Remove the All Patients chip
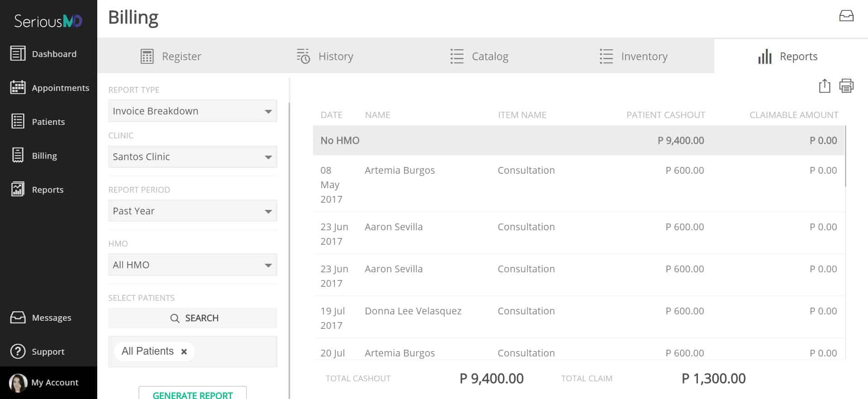Image resolution: width=868 pixels, height=399 pixels. (184, 351)
